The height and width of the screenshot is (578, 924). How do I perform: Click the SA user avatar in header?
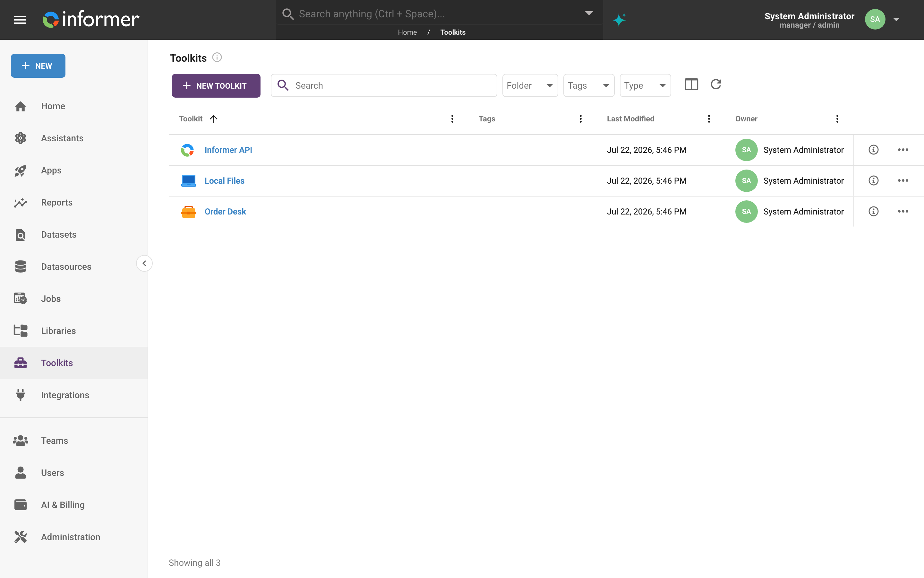875,20
